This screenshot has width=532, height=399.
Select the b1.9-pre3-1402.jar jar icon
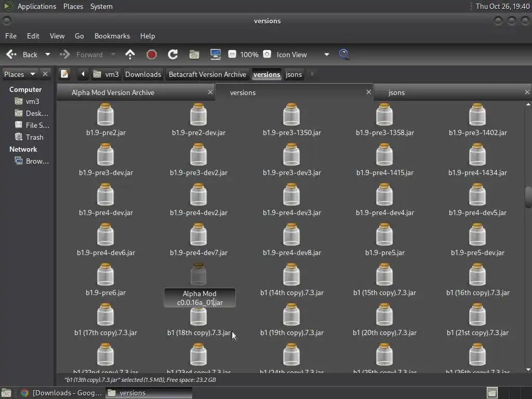point(477,115)
